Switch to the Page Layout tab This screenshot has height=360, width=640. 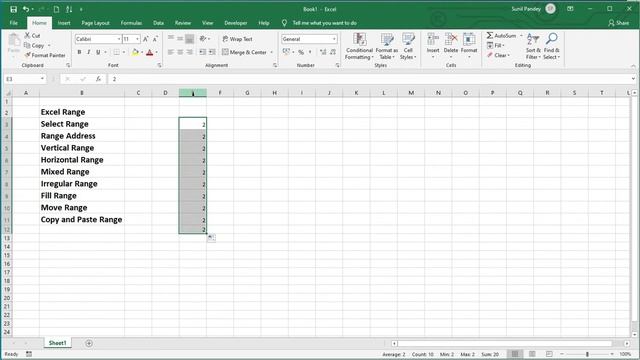[x=96, y=23]
